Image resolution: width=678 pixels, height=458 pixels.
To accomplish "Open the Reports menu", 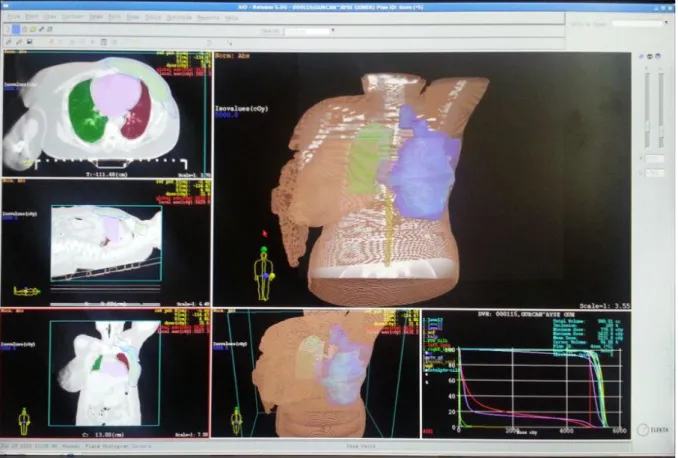I will [x=208, y=18].
